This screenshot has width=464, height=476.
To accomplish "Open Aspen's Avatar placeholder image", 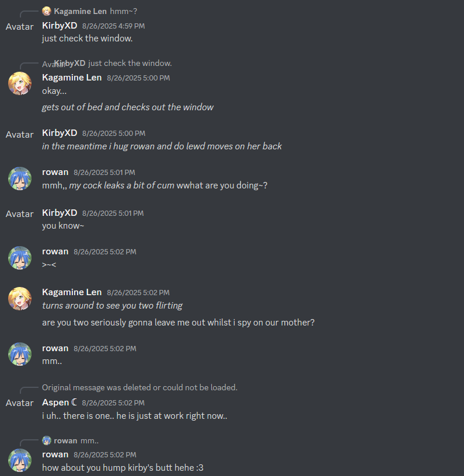I will click(19, 403).
